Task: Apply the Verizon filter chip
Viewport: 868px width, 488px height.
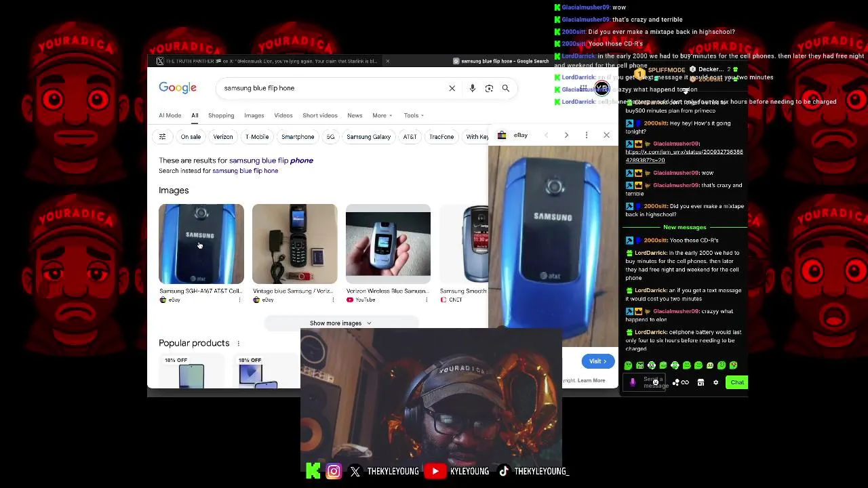Action: [x=223, y=137]
